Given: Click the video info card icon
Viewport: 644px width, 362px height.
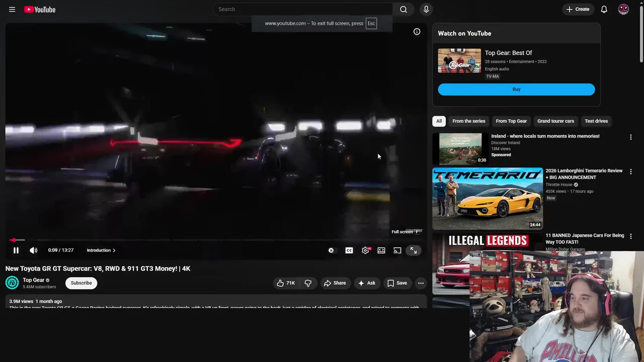Looking at the screenshot, I should pos(417,32).
